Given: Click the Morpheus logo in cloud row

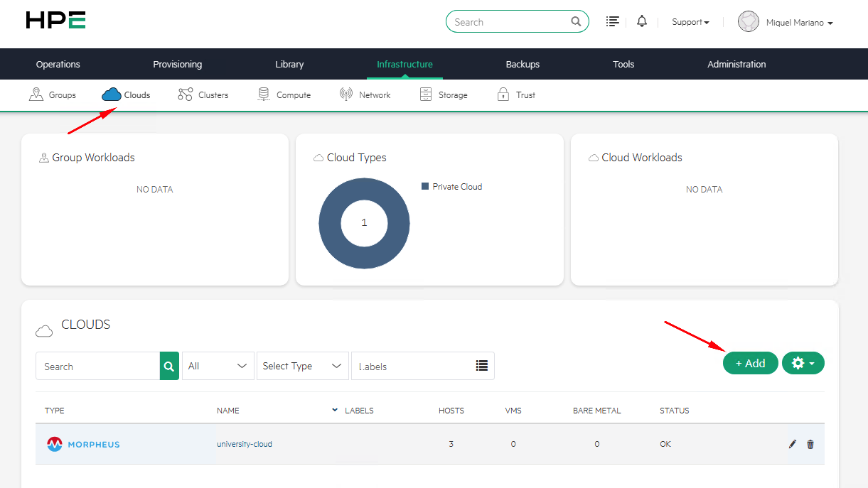Looking at the screenshot, I should coord(83,444).
